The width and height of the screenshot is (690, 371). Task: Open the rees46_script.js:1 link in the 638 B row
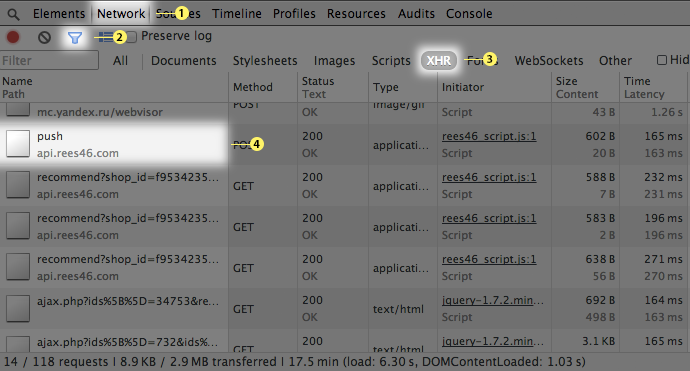[x=489, y=259]
